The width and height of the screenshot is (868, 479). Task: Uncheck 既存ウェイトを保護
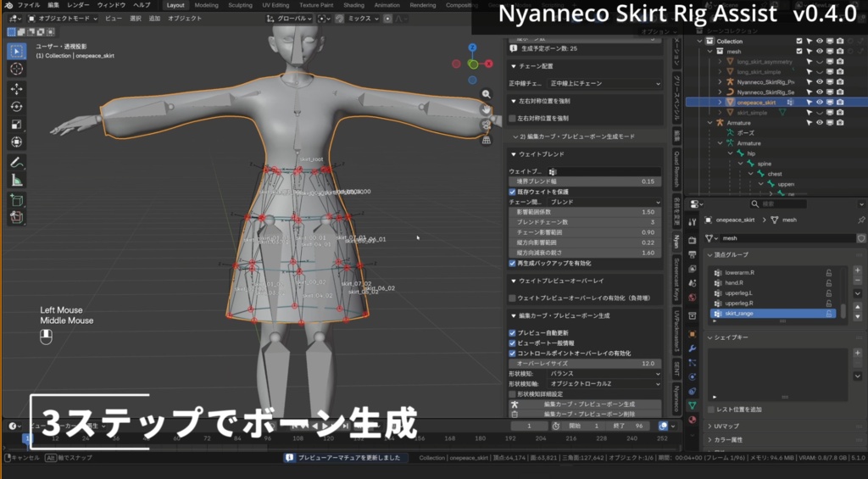(512, 192)
